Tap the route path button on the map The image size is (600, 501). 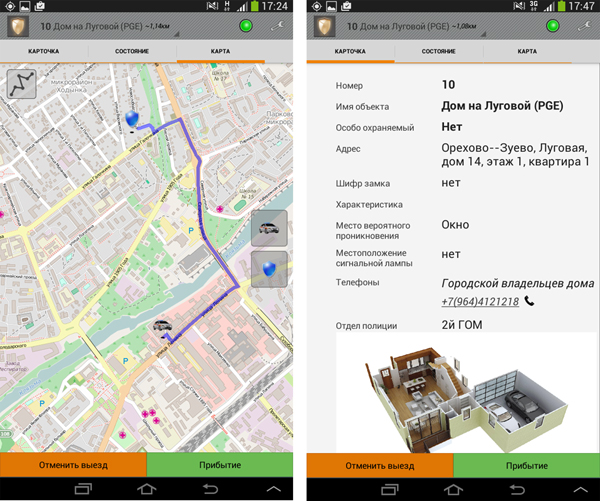click(x=22, y=83)
